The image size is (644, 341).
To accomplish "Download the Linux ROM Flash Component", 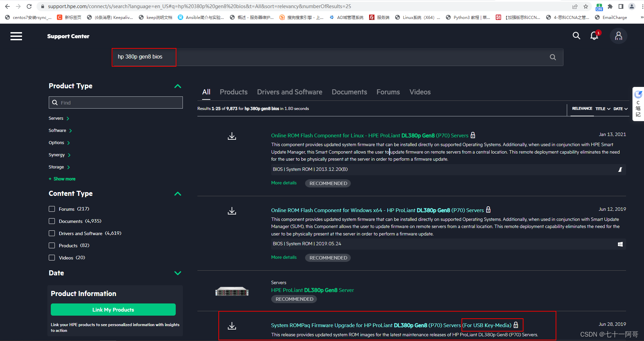I will 232,136.
